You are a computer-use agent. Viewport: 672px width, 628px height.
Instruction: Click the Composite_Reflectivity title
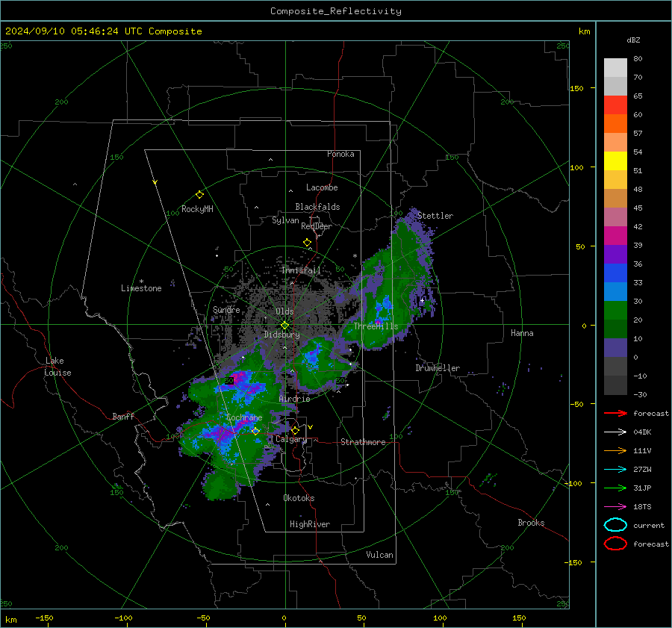point(336,11)
